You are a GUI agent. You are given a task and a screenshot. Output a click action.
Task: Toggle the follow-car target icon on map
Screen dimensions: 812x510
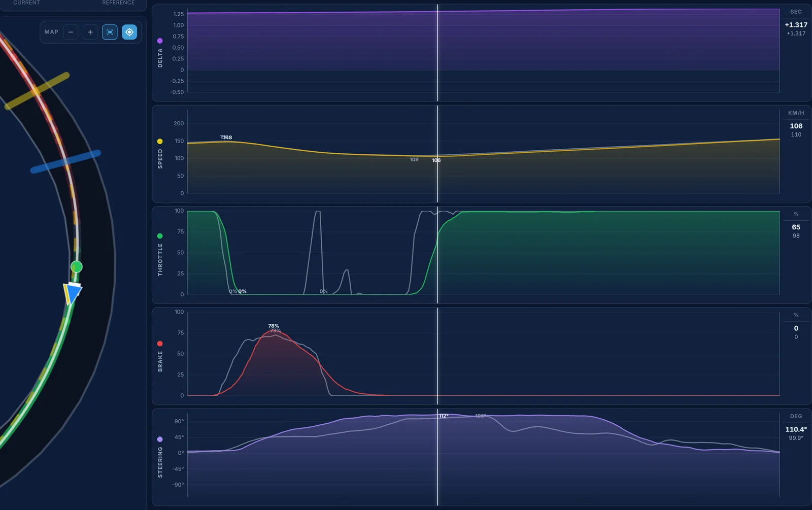point(129,32)
